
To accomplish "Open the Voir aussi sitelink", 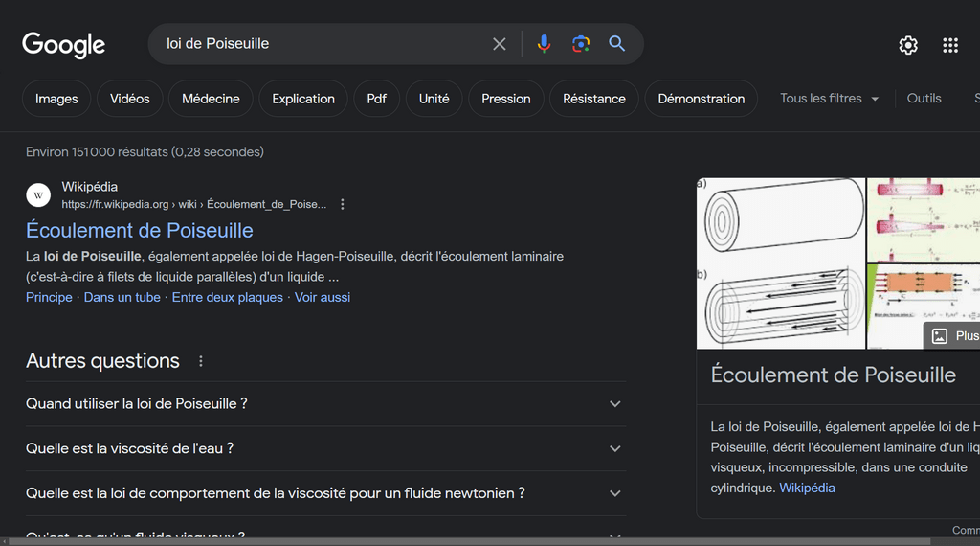I will pyautogui.click(x=322, y=298).
